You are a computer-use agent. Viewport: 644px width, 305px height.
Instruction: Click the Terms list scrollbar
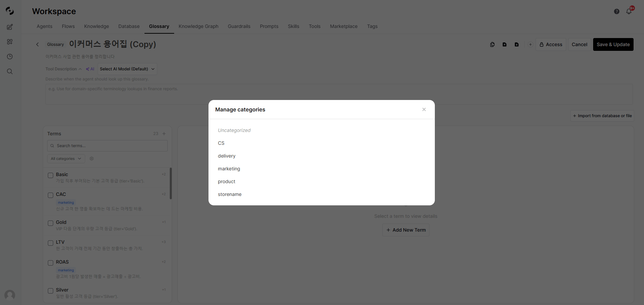click(171, 183)
